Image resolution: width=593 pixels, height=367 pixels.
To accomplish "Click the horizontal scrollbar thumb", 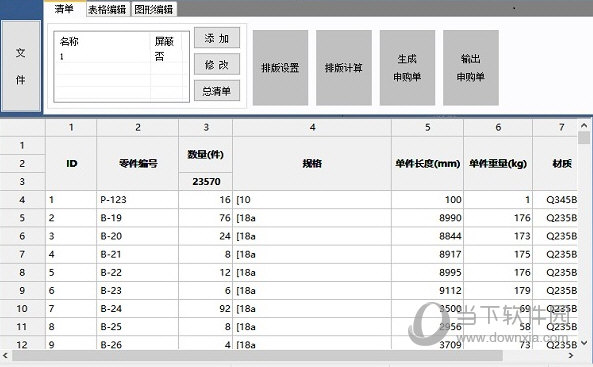I will click(257, 355).
